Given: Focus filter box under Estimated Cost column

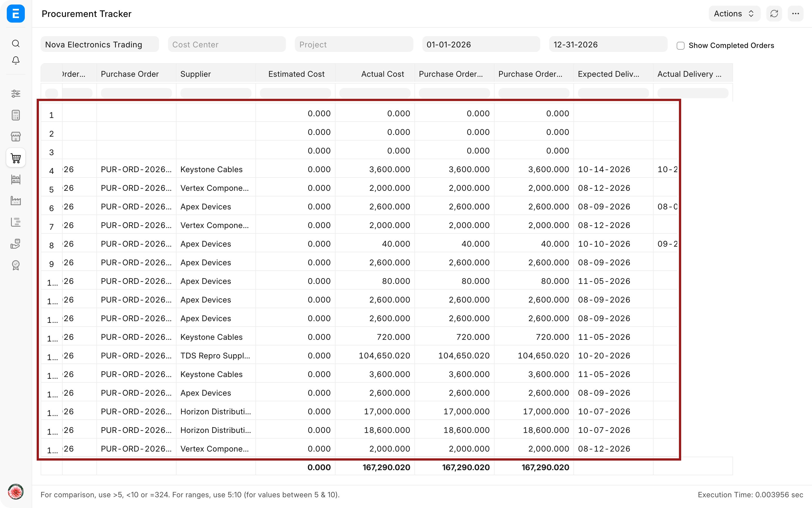Looking at the screenshot, I should coord(295,93).
